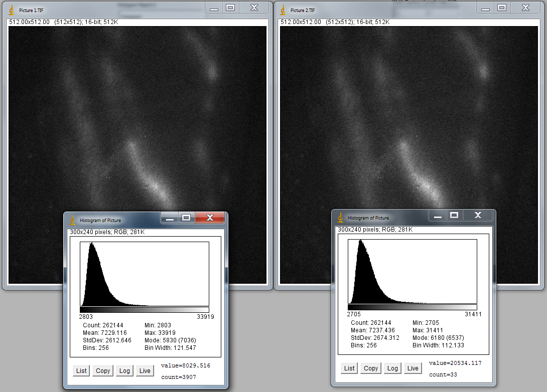
Task: Click gradient bar under histogram ranging 2803 to 33919
Action: pyautogui.click(x=145, y=309)
